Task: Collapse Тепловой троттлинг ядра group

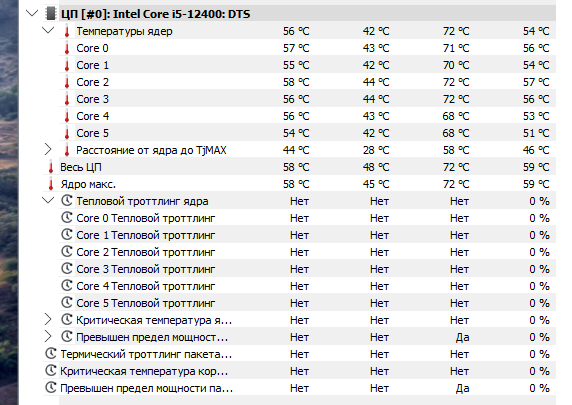Action: point(48,201)
